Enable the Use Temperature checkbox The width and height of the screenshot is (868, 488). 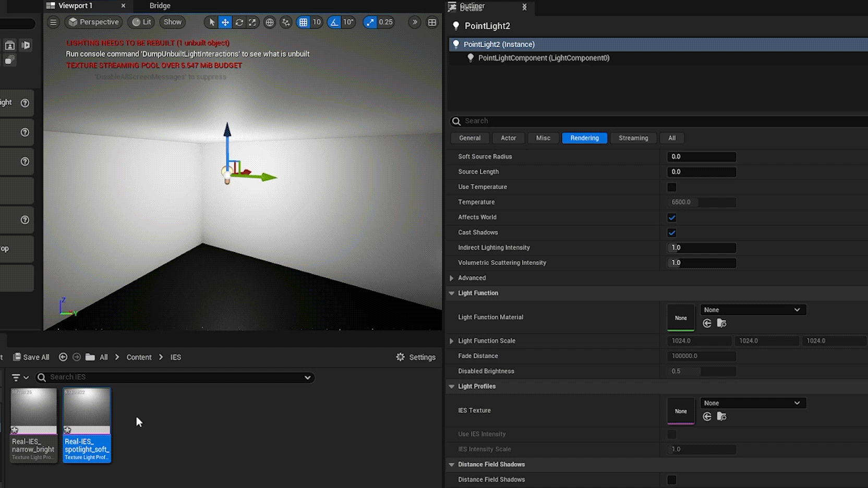[672, 187]
